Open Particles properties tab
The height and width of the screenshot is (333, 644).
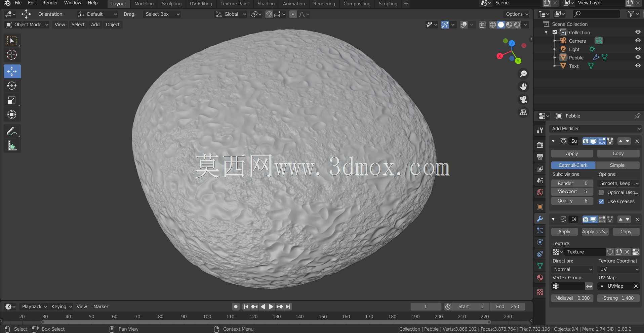540,230
